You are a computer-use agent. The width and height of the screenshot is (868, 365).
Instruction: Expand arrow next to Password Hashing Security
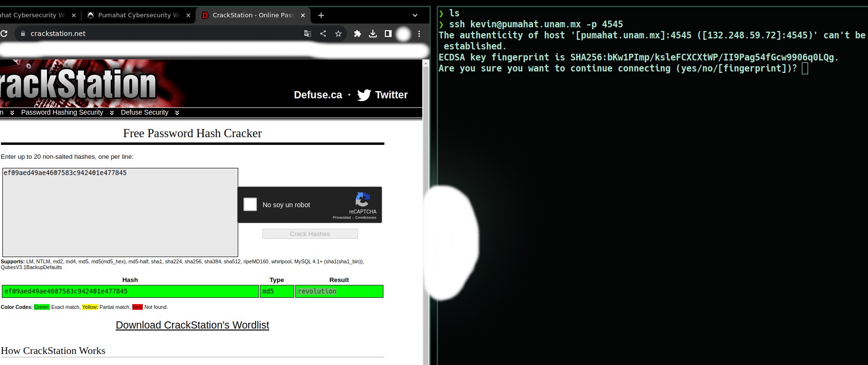point(112,113)
